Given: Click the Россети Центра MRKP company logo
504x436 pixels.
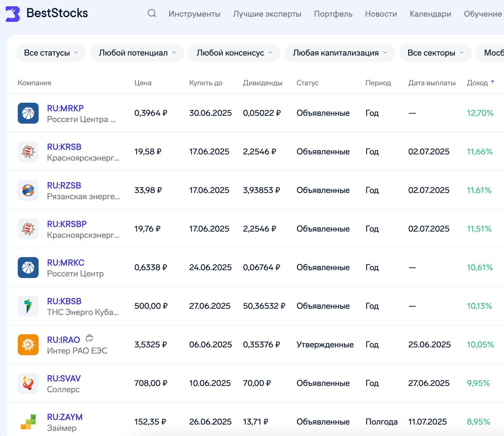Looking at the screenshot, I should coord(28,113).
